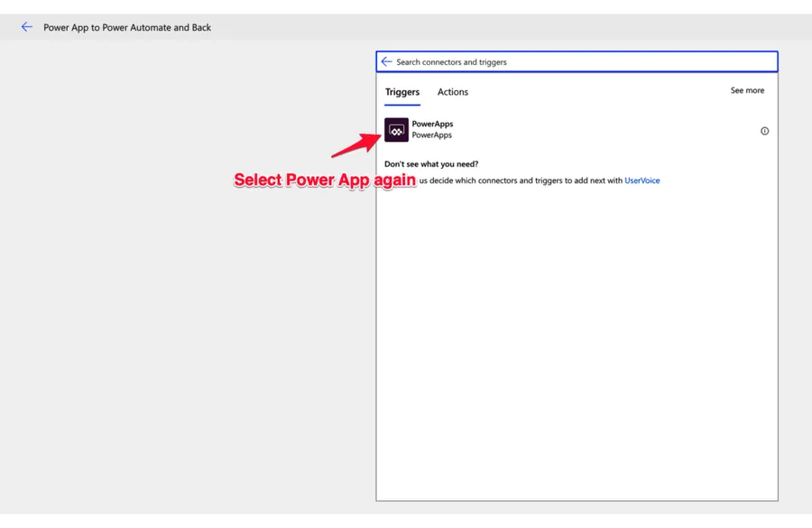Image resolution: width=812 pixels, height=528 pixels.
Task: Click the PowerApps subtitle under the trigger name
Action: point(431,135)
